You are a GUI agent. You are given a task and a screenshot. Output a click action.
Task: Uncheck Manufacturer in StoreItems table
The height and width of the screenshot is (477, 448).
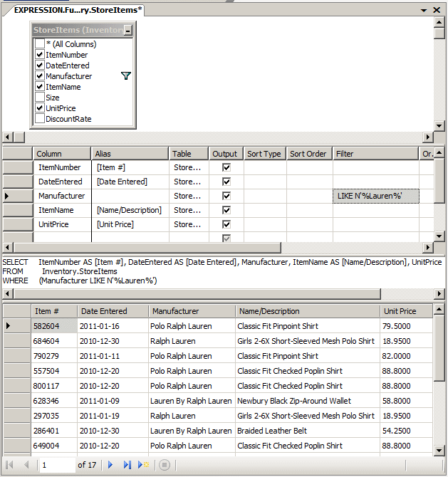click(x=40, y=76)
